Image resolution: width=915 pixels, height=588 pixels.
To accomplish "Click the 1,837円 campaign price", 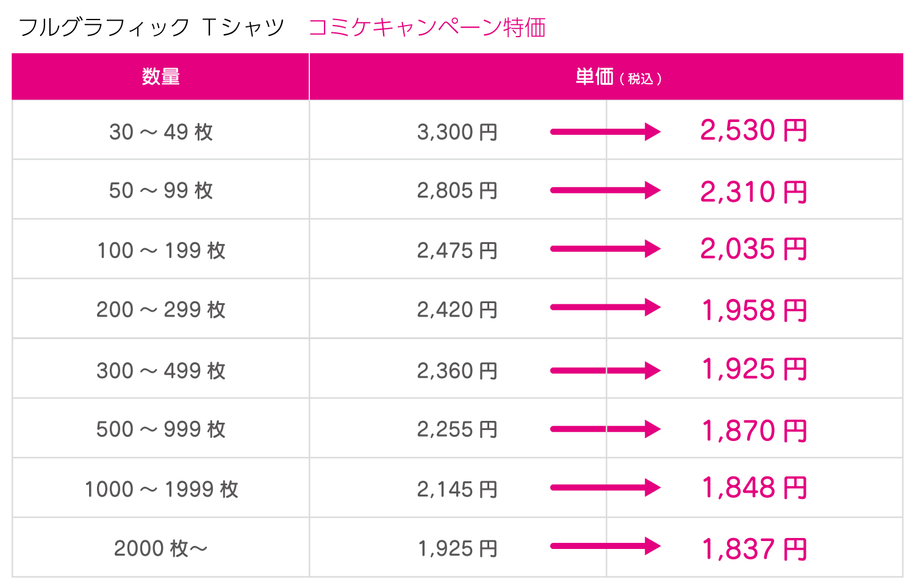I will 753,549.
